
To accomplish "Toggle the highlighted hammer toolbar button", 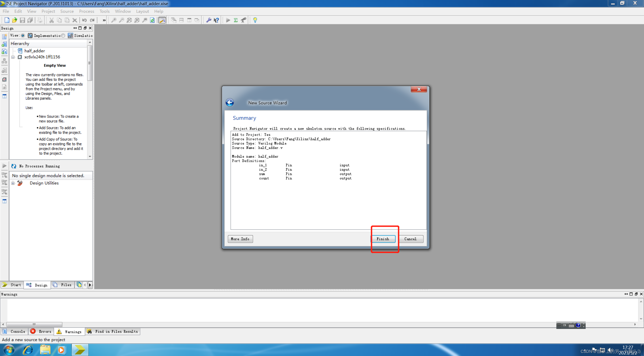I will pyautogui.click(x=162, y=20).
